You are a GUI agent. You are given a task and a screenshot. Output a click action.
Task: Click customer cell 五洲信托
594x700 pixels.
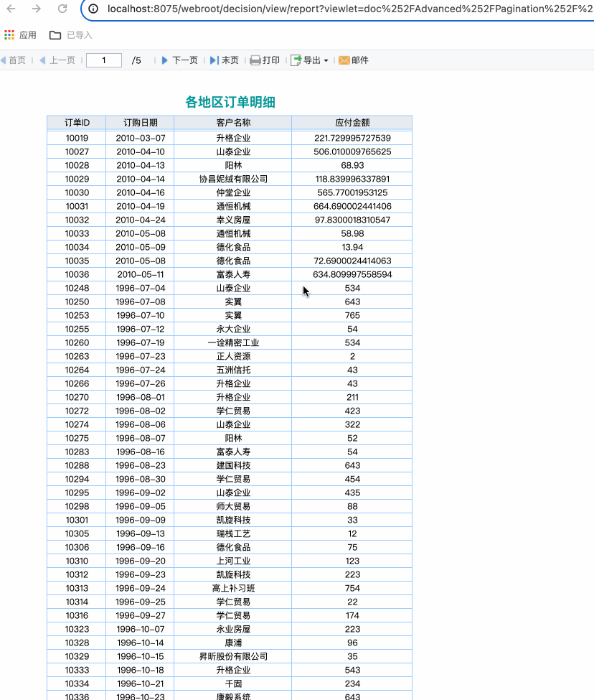pos(232,370)
